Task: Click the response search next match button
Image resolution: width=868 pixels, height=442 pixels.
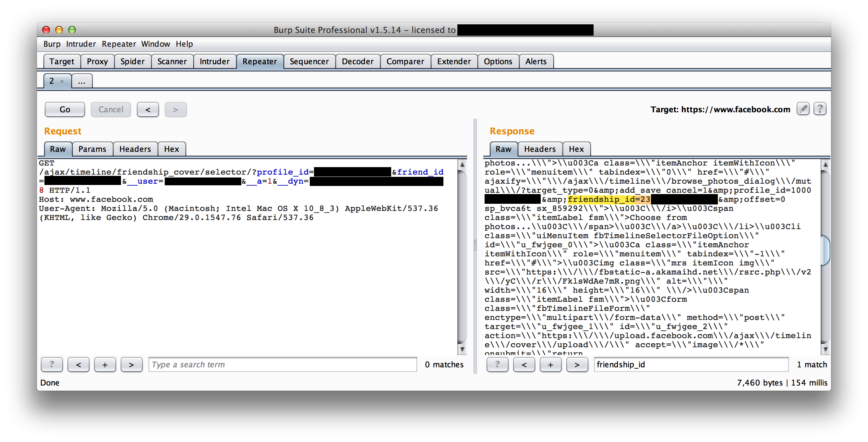Action: point(577,364)
